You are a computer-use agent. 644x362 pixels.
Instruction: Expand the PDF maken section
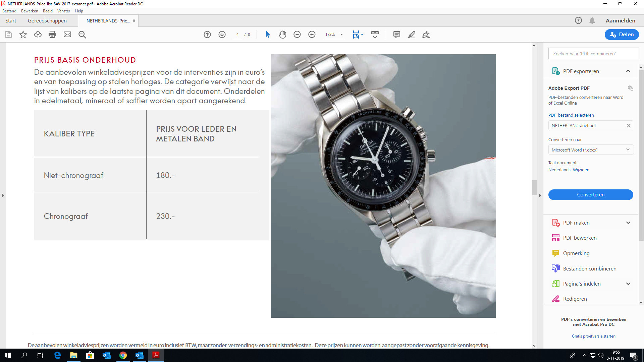(628, 223)
